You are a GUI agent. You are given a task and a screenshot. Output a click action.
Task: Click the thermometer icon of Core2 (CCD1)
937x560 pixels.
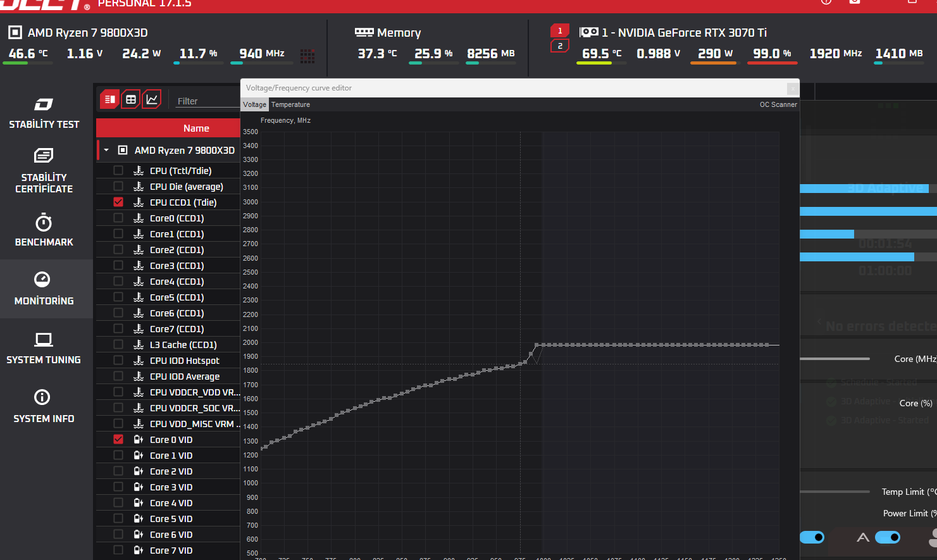click(x=139, y=250)
